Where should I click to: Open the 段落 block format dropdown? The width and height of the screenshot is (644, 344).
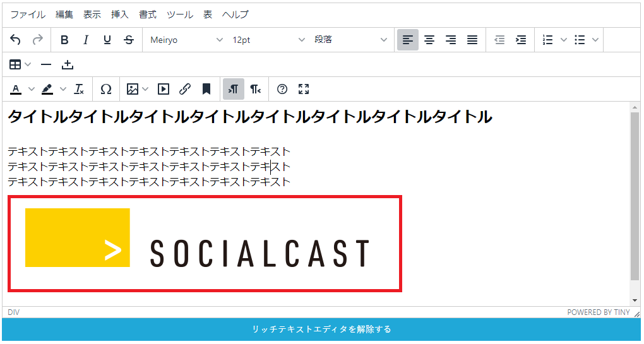[350, 40]
